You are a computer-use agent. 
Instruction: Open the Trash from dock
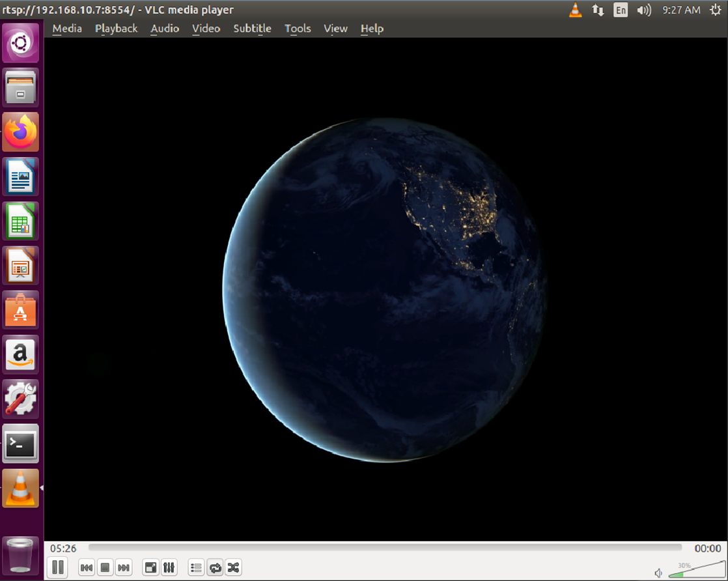20,556
